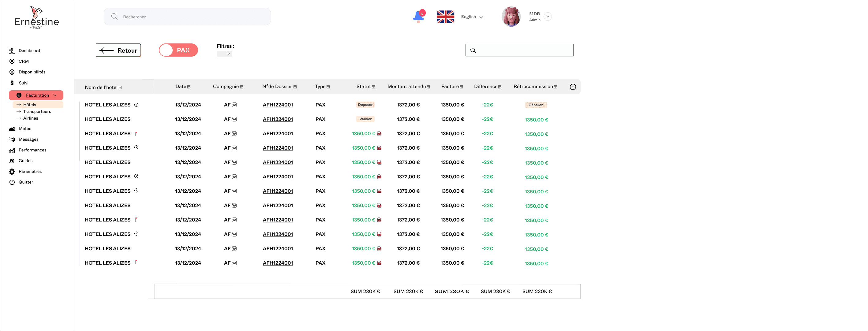Click the red flag icon in third row

pos(136,134)
